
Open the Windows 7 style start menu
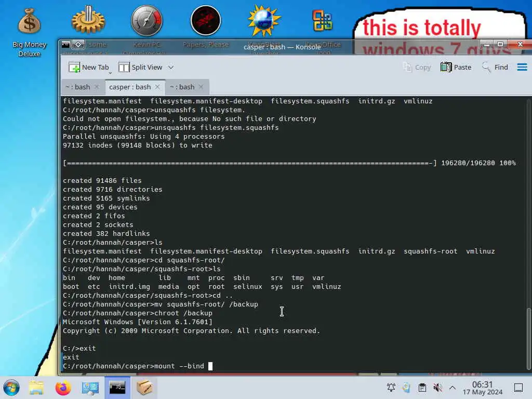coord(11,388)
